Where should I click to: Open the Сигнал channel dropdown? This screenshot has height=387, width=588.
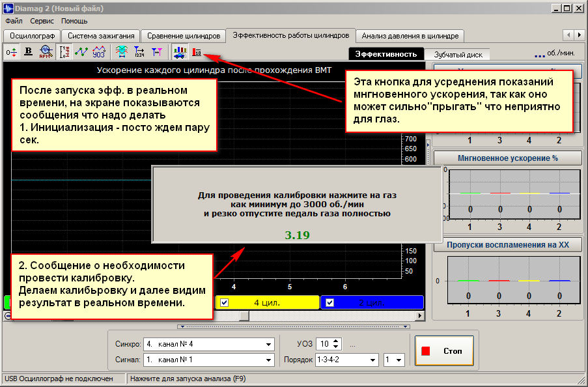pos(268,360)
